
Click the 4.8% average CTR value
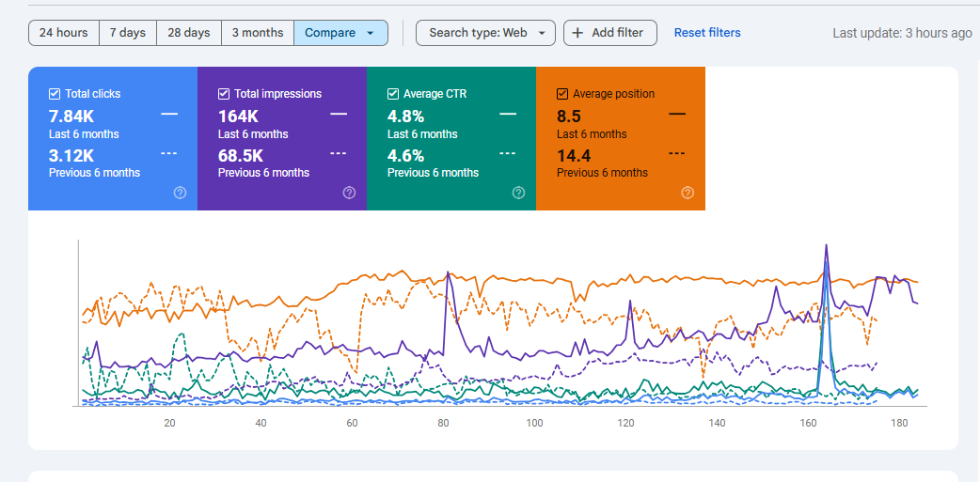pos(405,117)
